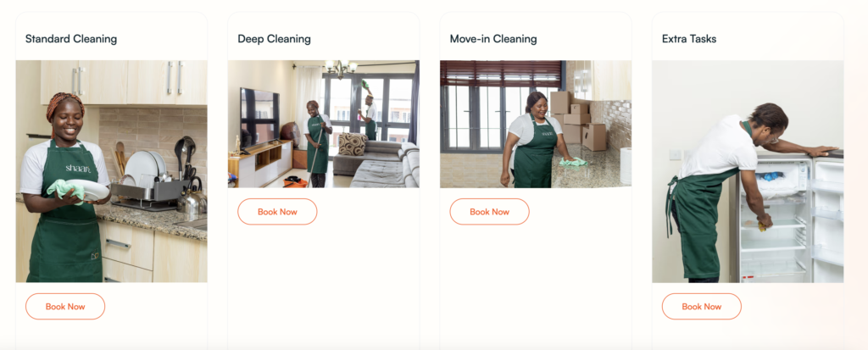This screenshot has width=868, height=350.
Task: Click the television in Deep Cleaning photo
Action: pos(259,118)
